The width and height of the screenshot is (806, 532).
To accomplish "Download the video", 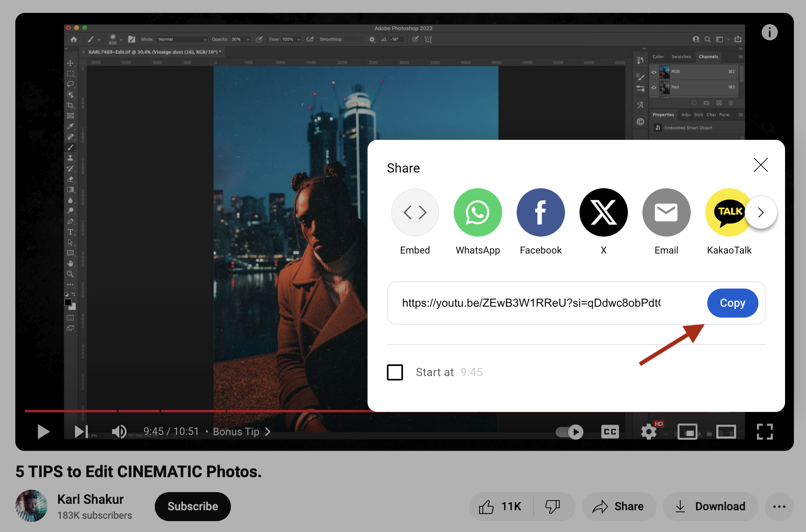I will click(x=710, y=507).
